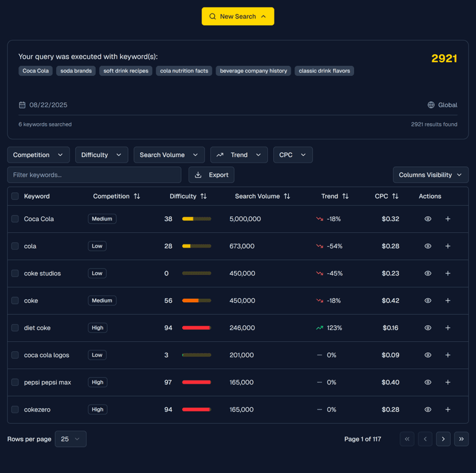This screenshot has width=476, height=473.
Task: View details icon for cokezero keyword
Action: coord(428,410)
